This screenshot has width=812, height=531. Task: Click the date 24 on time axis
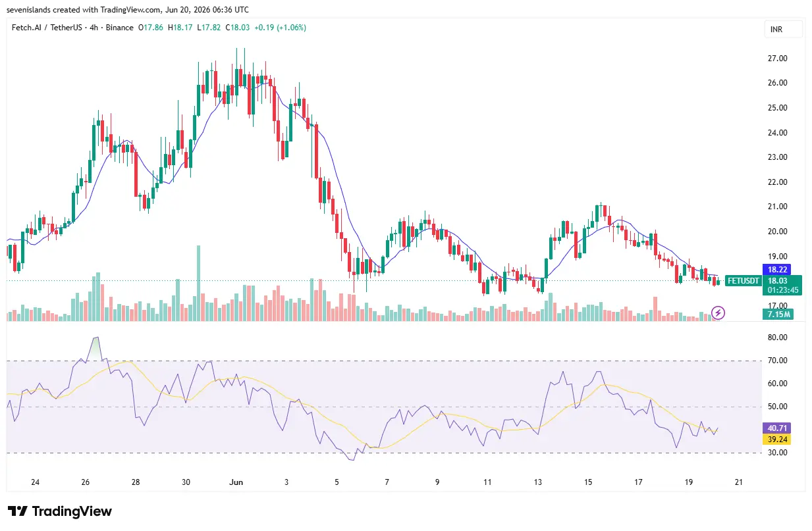click(x=35, y=482)
